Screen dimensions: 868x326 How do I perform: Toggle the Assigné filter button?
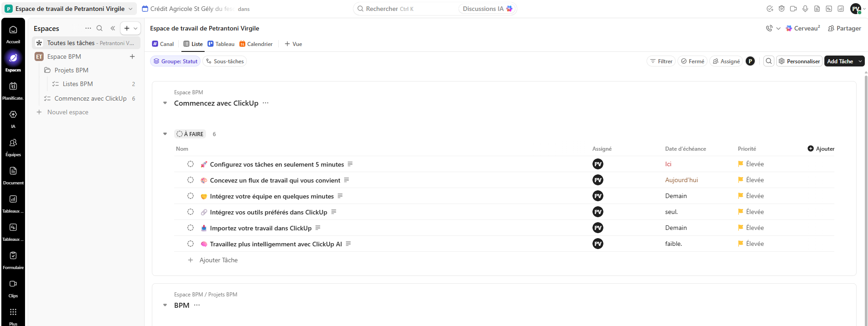pos(726,61)
